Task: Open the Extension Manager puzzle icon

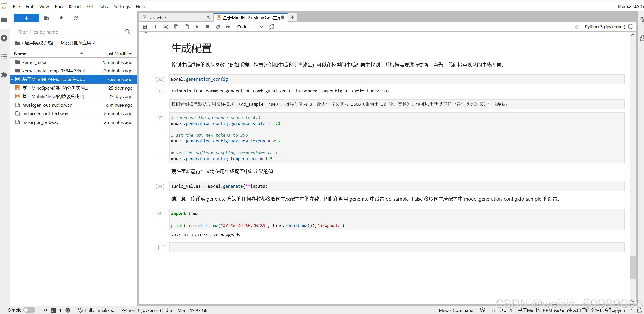Action: click(x=4, y=75)
